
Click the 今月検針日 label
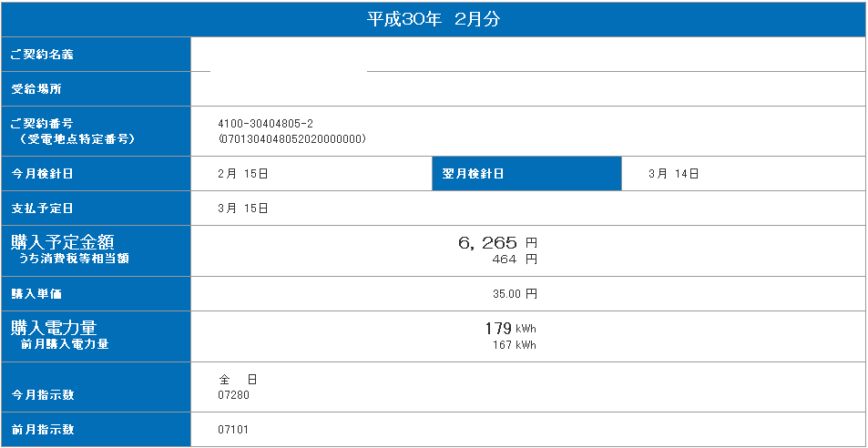click(x=42, y=174)
